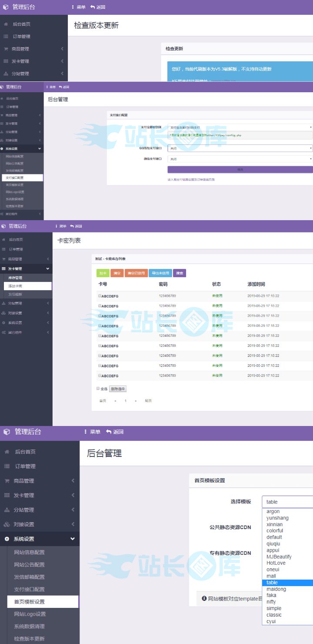Open 库存管理 in the sidebar submenu

(15, 278)
